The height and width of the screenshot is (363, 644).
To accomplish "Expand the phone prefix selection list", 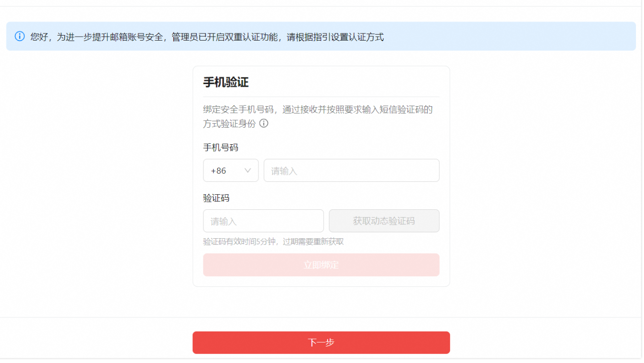I will click(x=230, y=170).
